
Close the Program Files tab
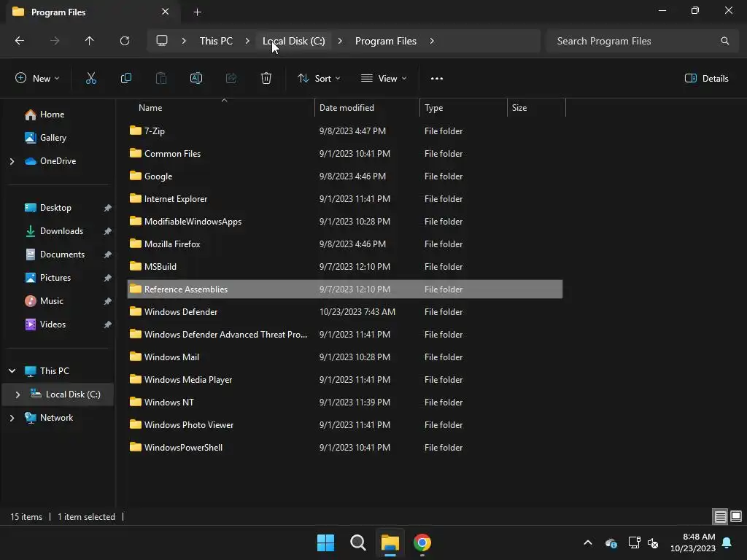166,12
